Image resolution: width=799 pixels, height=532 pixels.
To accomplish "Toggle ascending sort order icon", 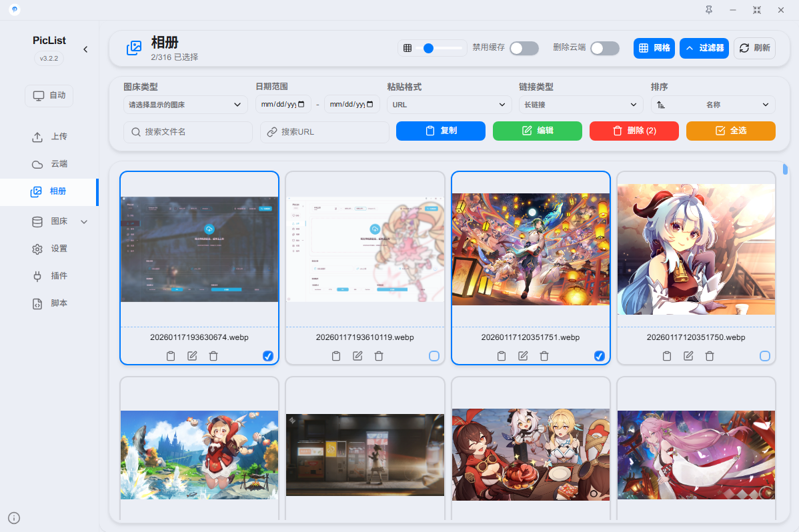I will click(661, 105).
